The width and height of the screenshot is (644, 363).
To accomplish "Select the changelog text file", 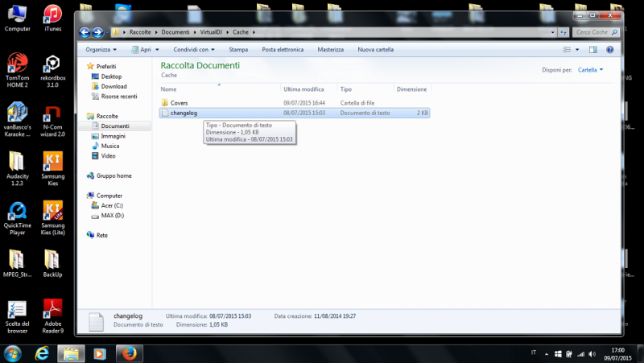I will (295, 113).
